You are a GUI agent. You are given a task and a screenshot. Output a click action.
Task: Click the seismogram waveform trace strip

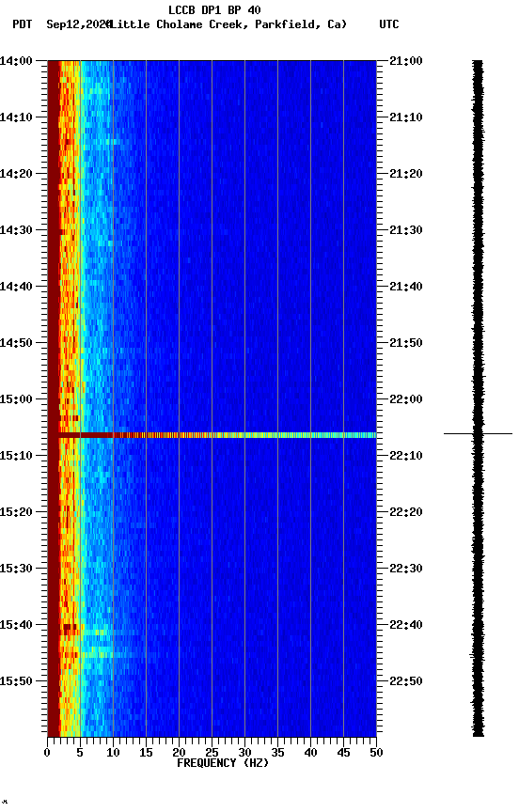click(478, 398)
